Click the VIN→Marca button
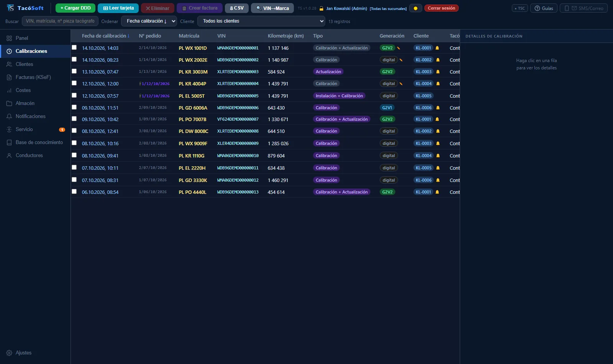This screenshot has width=613, height=364. coord(272,8)
